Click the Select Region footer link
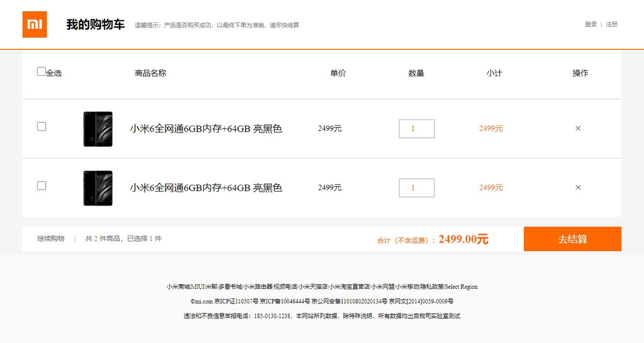The height and width of the screenshot is (343, 644). (462, 287)
